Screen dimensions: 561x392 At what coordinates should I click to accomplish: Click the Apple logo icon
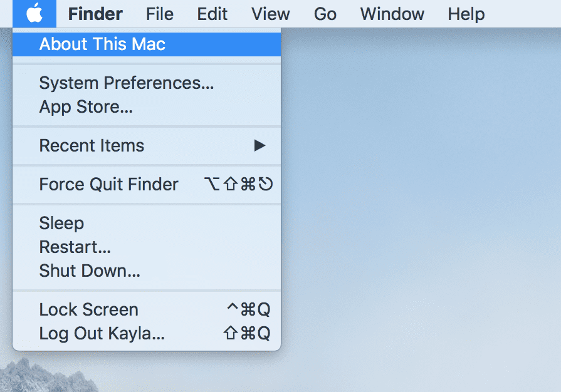(x=34, y=13)
